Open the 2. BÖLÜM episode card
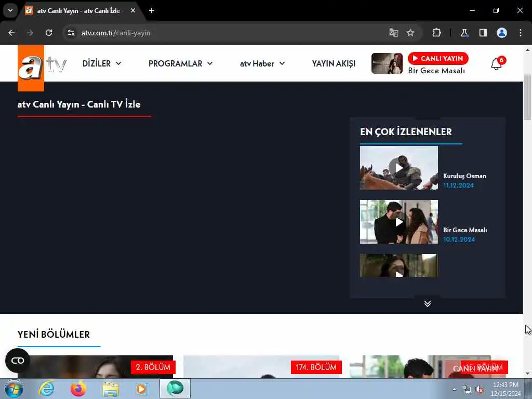Viewport: 532px width, 399px height. pyautogui.click(x=96, y=367)
